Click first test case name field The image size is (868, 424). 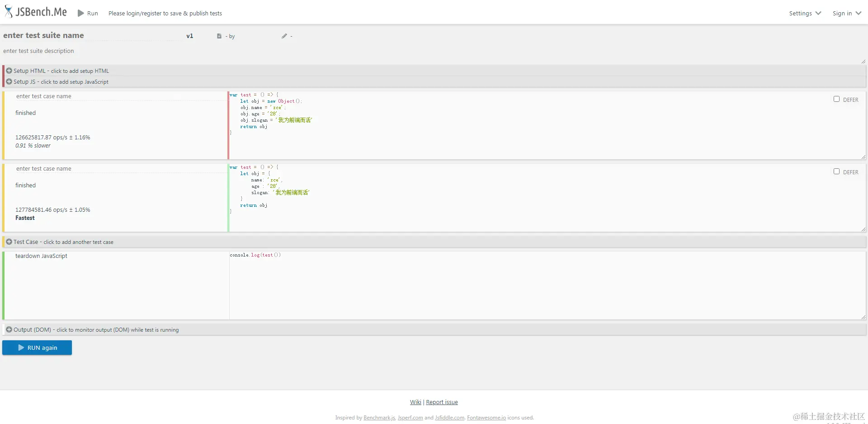click(121, 96)
